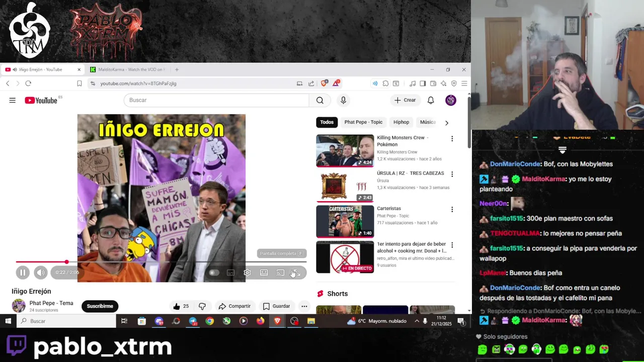Open options for Killing Monsters Crew video
644x362 pixels.
(x=452, y=139)
